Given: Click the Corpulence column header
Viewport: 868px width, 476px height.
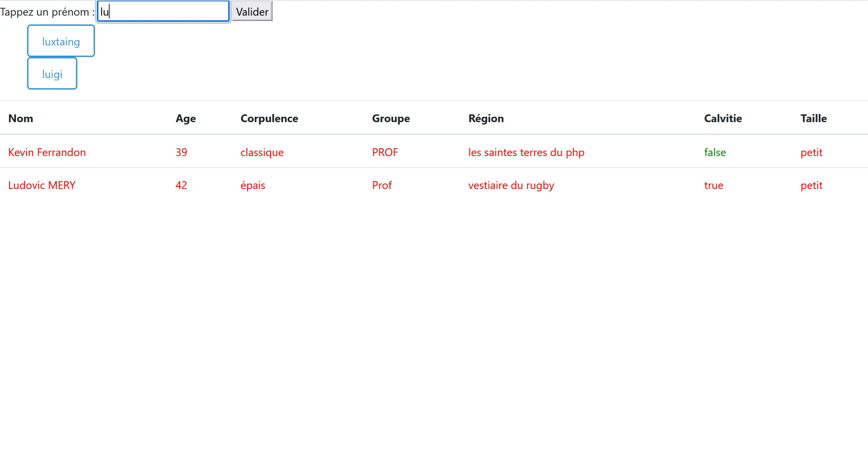Looking at the screenshot, I should 269,118.
